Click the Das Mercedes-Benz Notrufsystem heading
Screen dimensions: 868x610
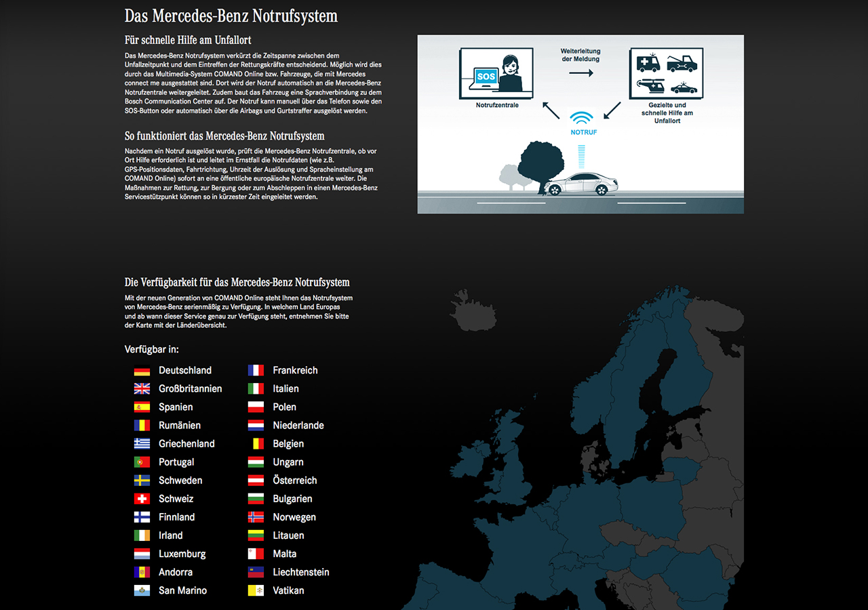click(x=231, y=16)
